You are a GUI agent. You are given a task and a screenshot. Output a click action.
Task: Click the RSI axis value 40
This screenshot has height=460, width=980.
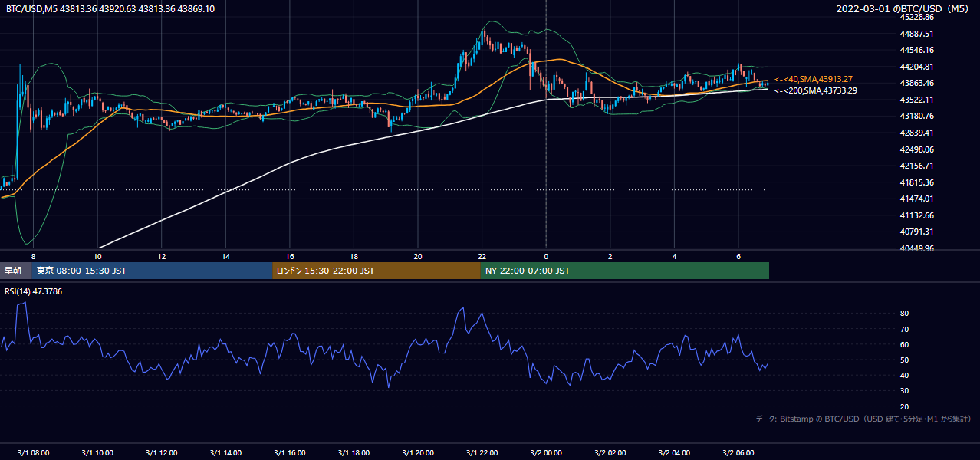[905, 375]
